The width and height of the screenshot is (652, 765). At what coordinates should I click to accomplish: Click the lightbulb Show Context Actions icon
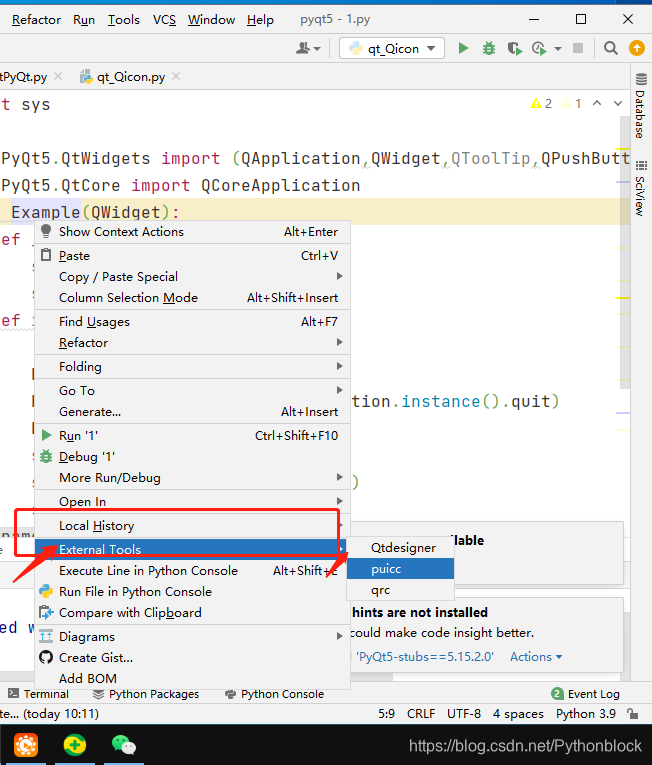click(x=46, y=231)
